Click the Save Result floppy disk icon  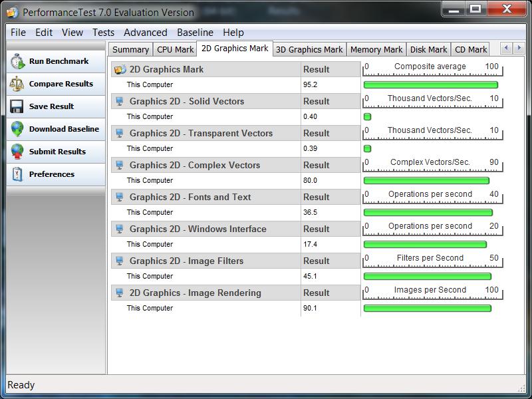coord(17,106)
